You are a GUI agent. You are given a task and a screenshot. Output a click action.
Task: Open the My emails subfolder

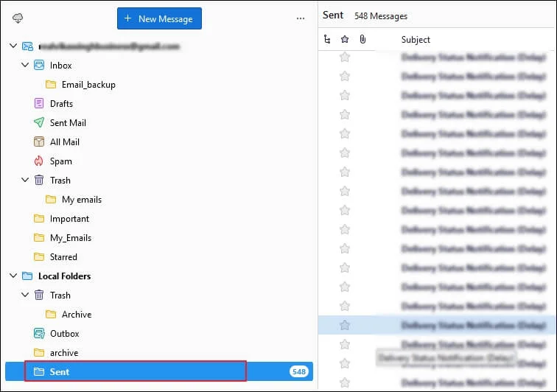pyautogui.click(x=82, y=200)
